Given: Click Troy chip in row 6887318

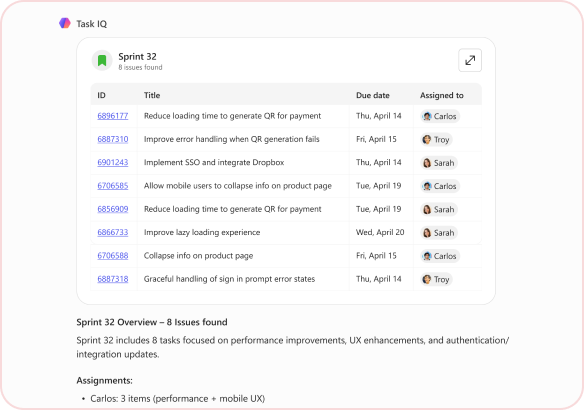Looking at the screenshot, I should pos(436,279).
